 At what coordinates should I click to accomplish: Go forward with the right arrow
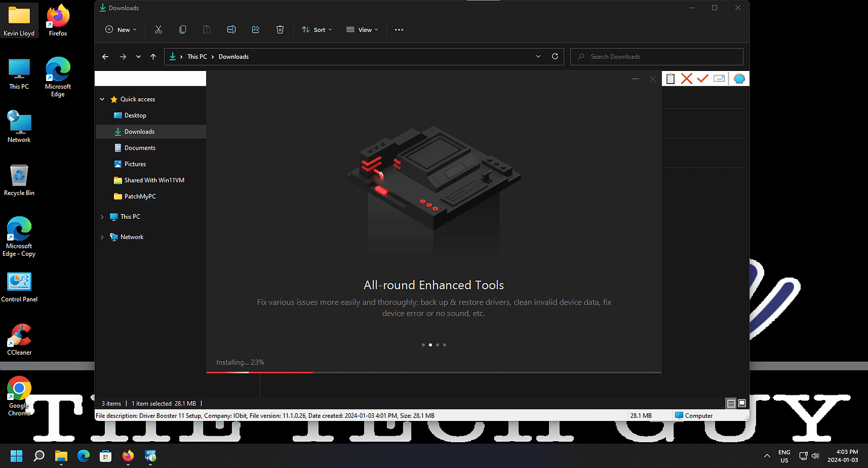coord(123,57)
